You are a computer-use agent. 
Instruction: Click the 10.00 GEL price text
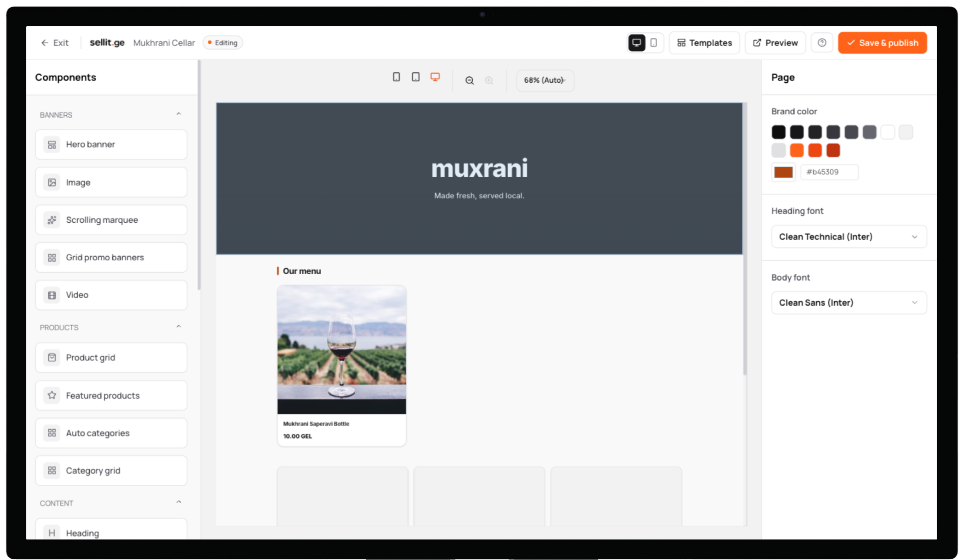297,436
